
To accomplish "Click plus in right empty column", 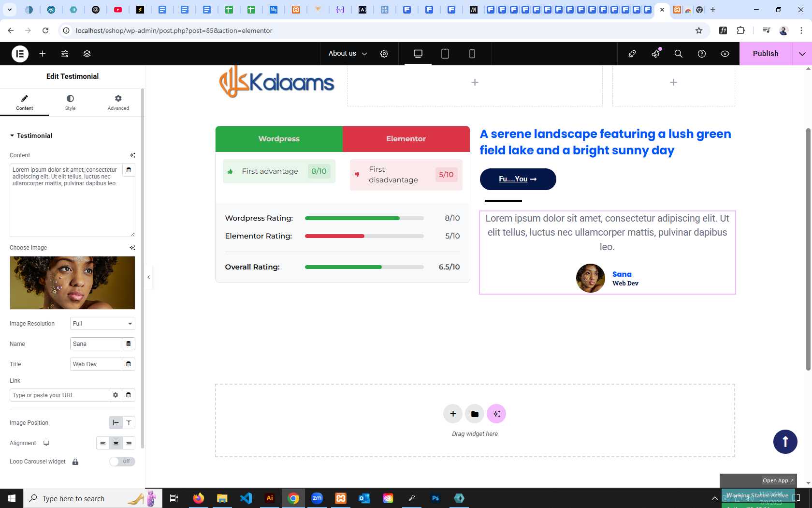I will [x=674, y=82].
